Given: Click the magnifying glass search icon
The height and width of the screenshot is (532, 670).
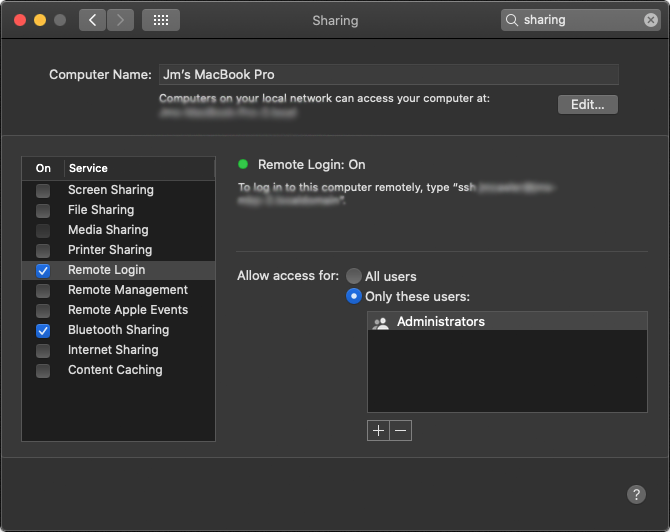Looking at the screenshot, I should pyautogui.click(x=511, y=20).
